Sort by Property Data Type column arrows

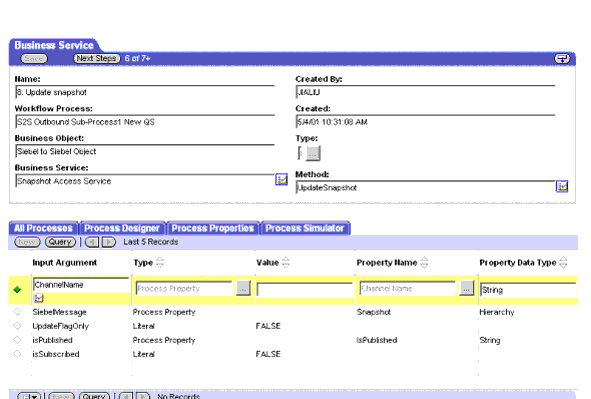[563, 262]
